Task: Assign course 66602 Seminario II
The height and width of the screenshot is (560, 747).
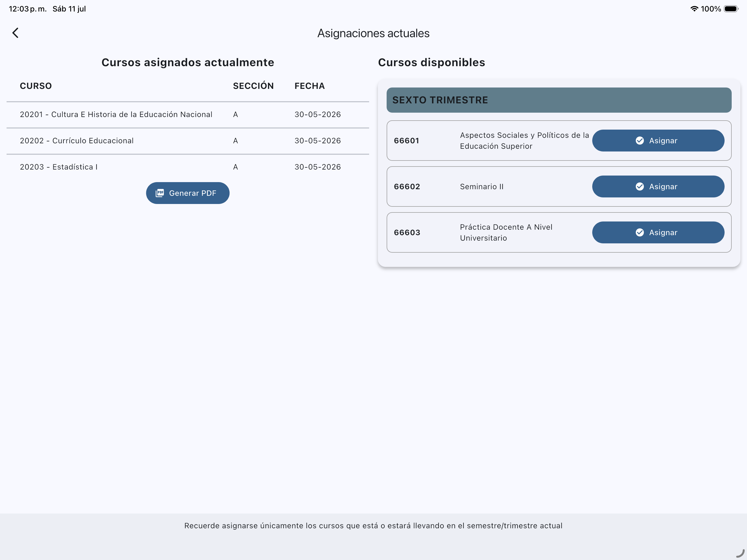Action: click(658, 186)
